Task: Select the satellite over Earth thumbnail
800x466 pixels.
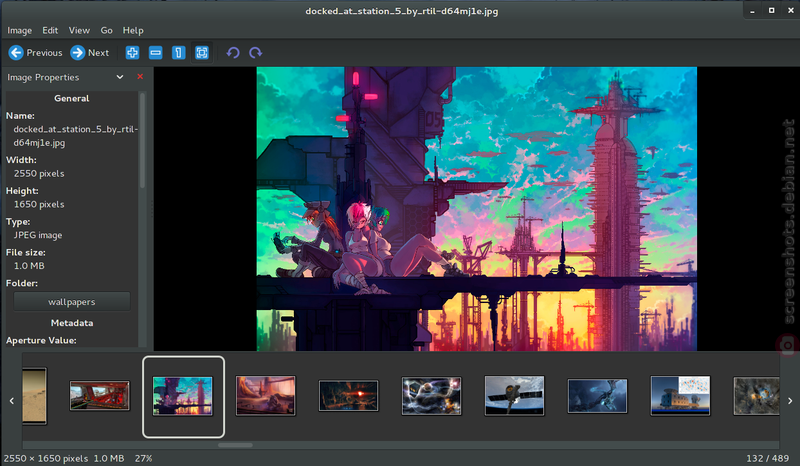Action: (514, 396)
